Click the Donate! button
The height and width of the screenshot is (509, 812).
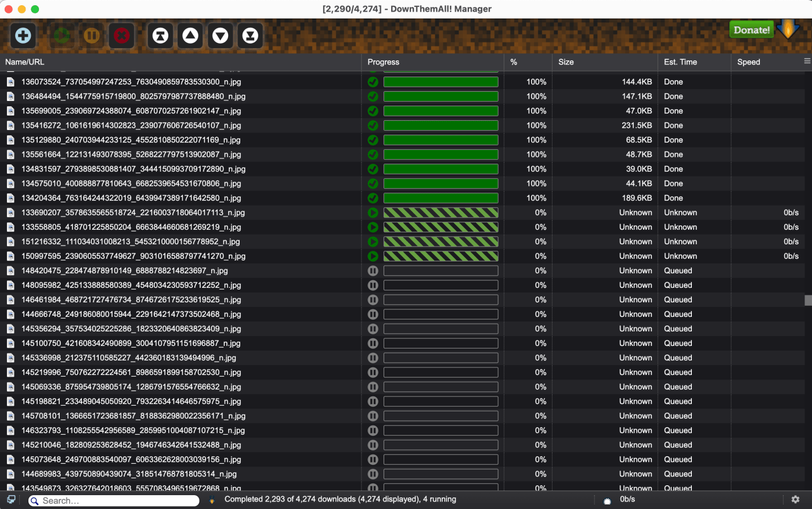(x=752, y=30)
